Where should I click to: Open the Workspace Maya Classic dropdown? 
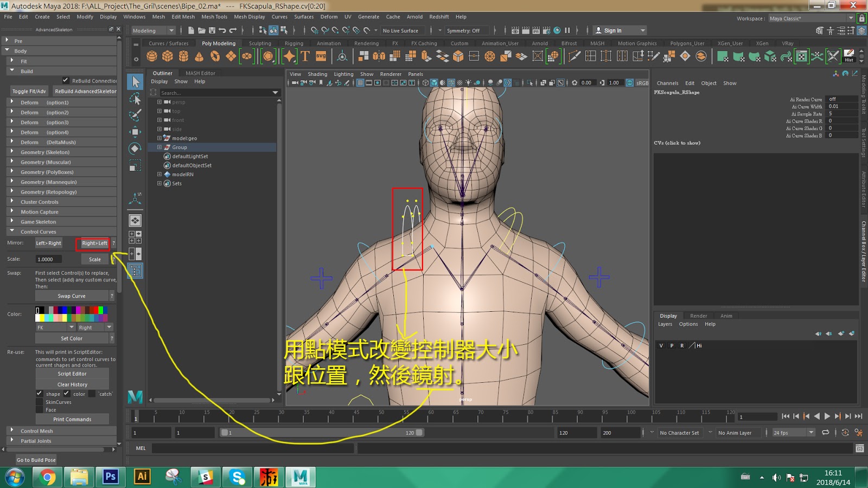[812, 18]
